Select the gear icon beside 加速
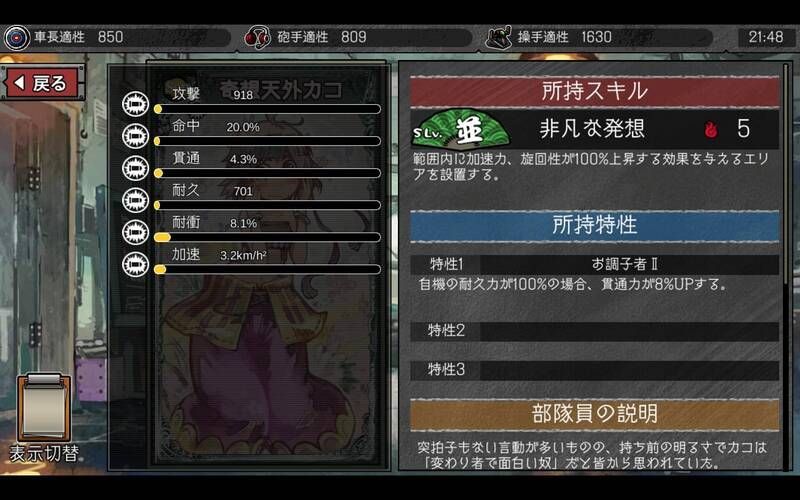This screenshot has width=800, height=500. click(135, 264)
